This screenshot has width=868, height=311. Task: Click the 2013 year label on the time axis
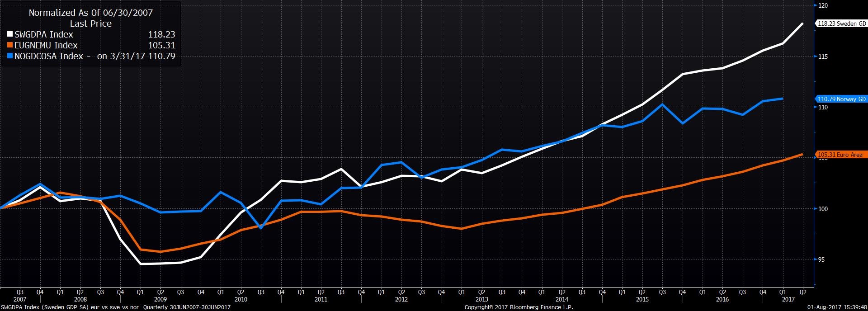click(481, 299)
